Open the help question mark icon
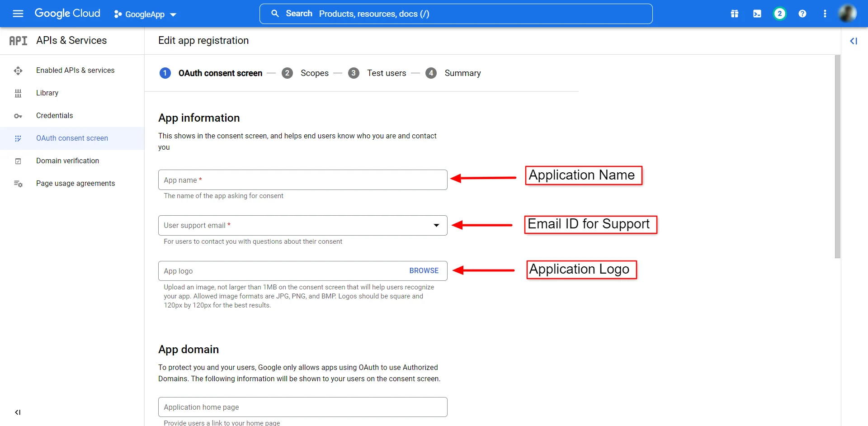The image size is (868, 426). (x=802, y=14)
